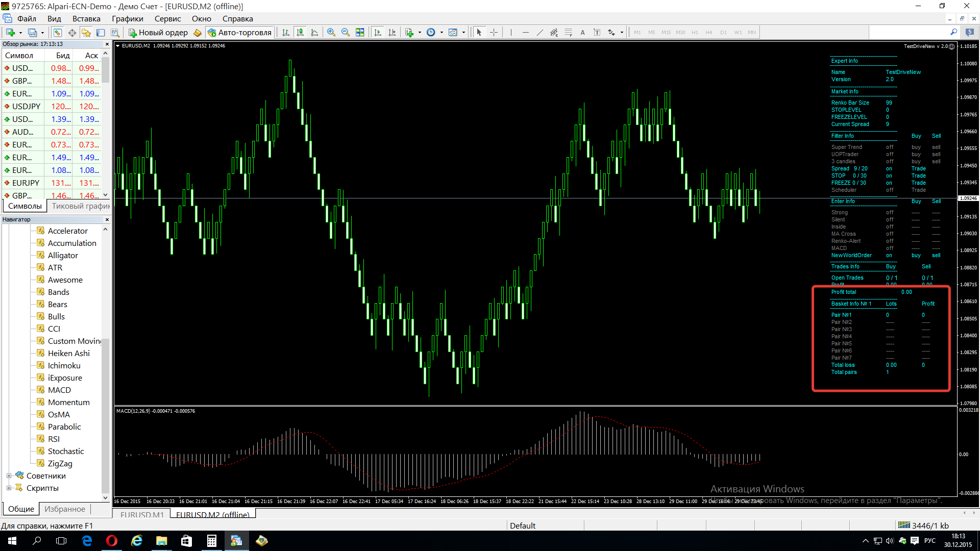The height and width of the screenshot is (551, 980).
Task: Open the Вид menu
Action: tap(54, 19)
